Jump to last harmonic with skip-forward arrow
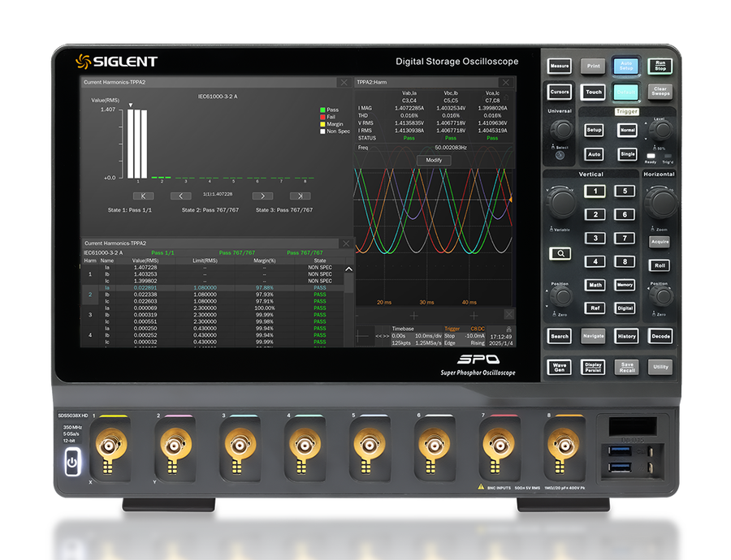The image size is (731, 560). point(300,196)
